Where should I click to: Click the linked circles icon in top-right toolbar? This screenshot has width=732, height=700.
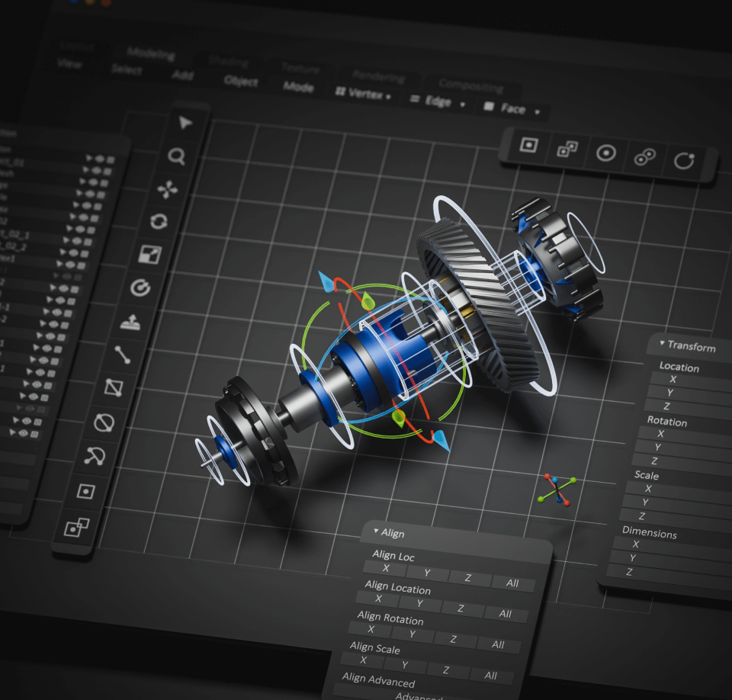click(x=644, y=157)
